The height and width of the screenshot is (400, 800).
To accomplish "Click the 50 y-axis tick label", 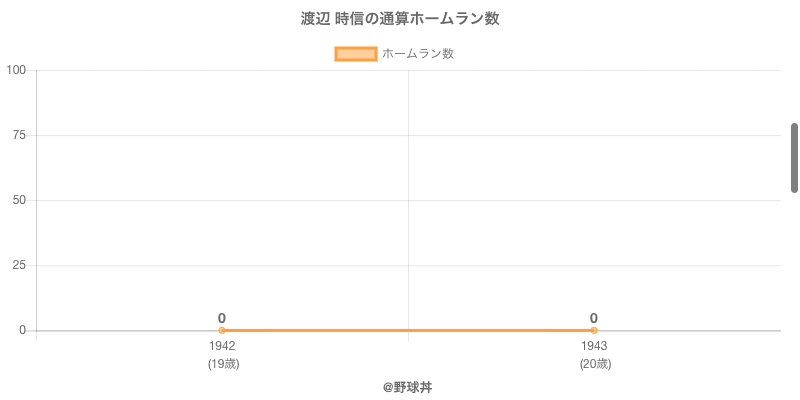I will [x=19, y=200].
